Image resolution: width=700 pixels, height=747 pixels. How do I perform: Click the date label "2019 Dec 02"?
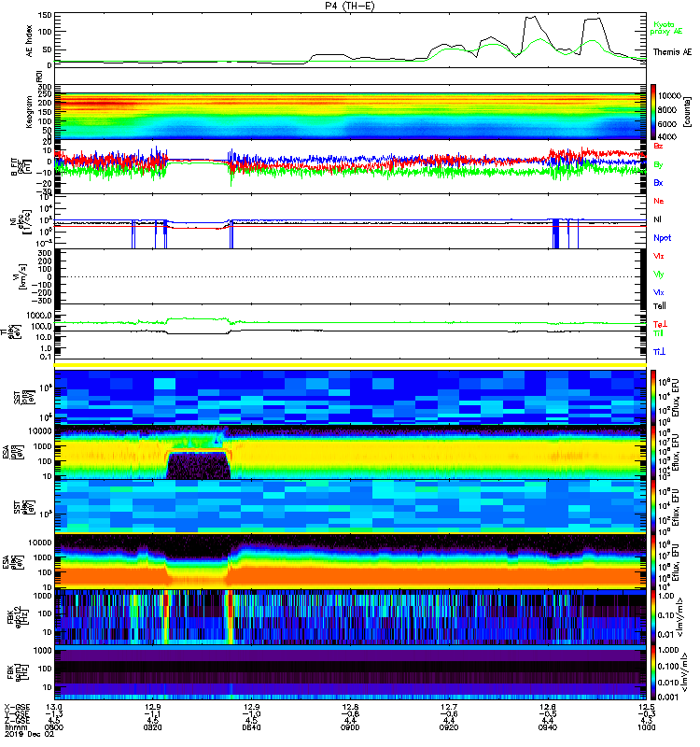pyautogui.click(x=30, y=734)
